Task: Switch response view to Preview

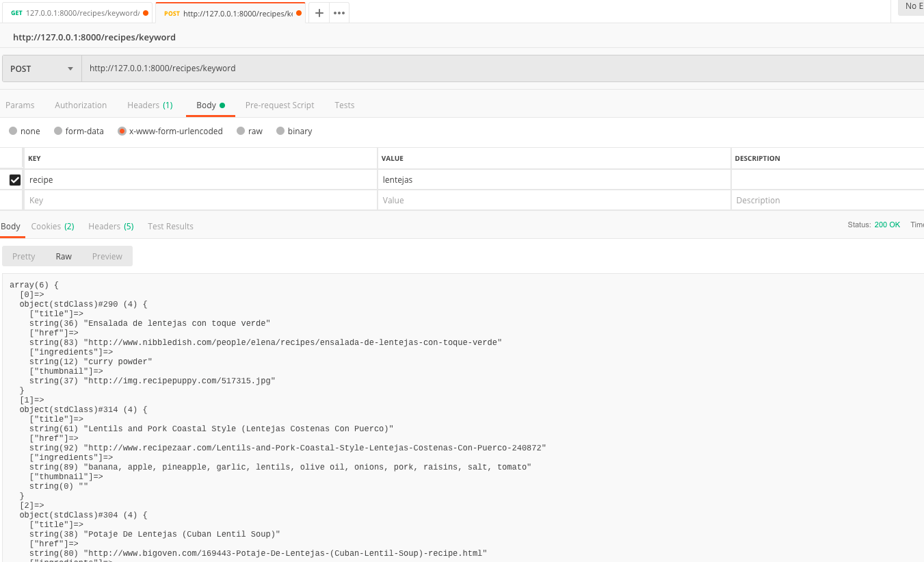Action: pyautogui.click(x=107, y=257)
